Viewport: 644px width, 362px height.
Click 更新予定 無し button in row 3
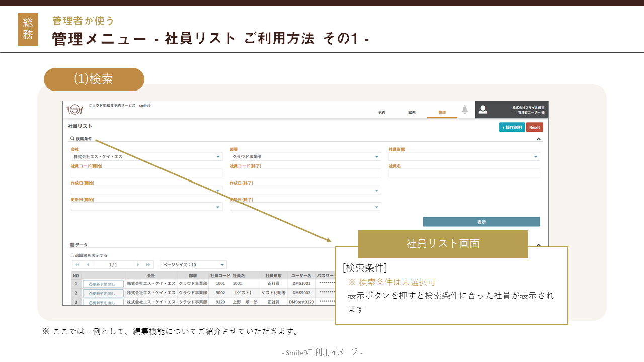[x=103, y=302]
